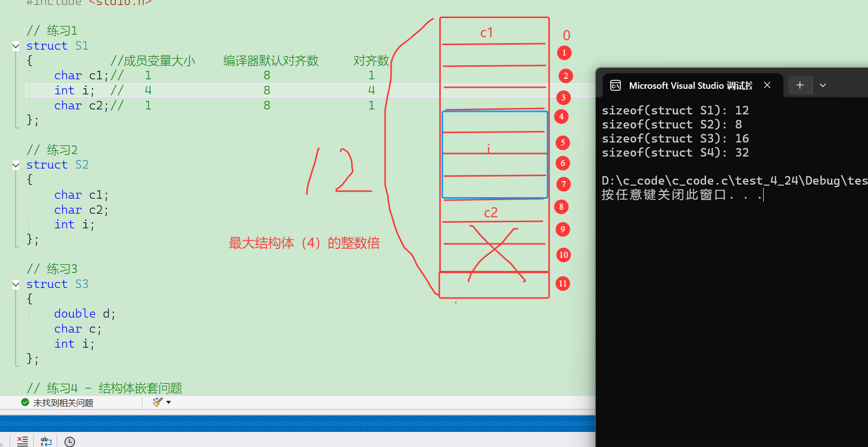
Task: Run code cleanup with the broom icon
Action: pos(157,402)
